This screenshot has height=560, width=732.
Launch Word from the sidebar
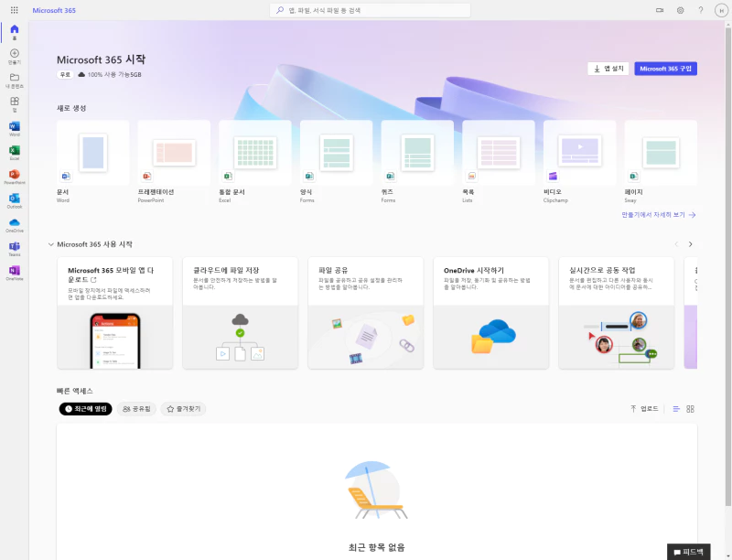(15, 129)
